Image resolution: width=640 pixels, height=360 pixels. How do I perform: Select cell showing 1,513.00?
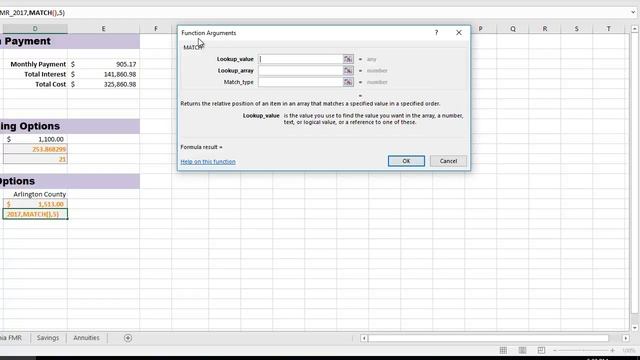point(35,204)
